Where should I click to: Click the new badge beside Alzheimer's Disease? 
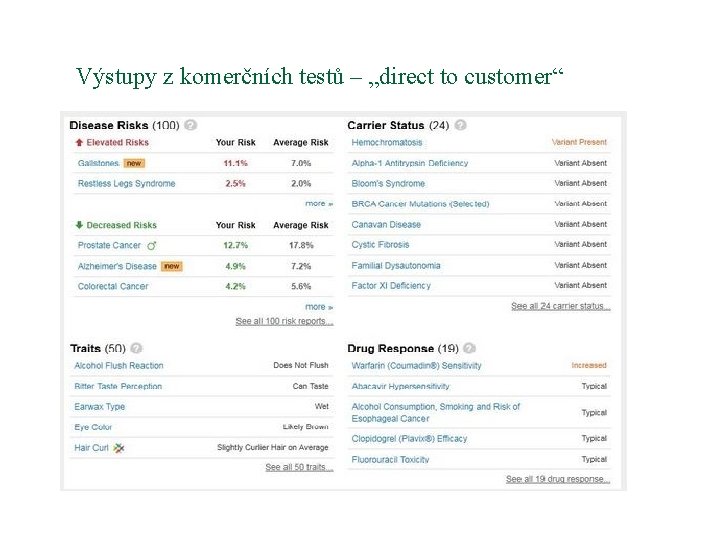(172, 266)
